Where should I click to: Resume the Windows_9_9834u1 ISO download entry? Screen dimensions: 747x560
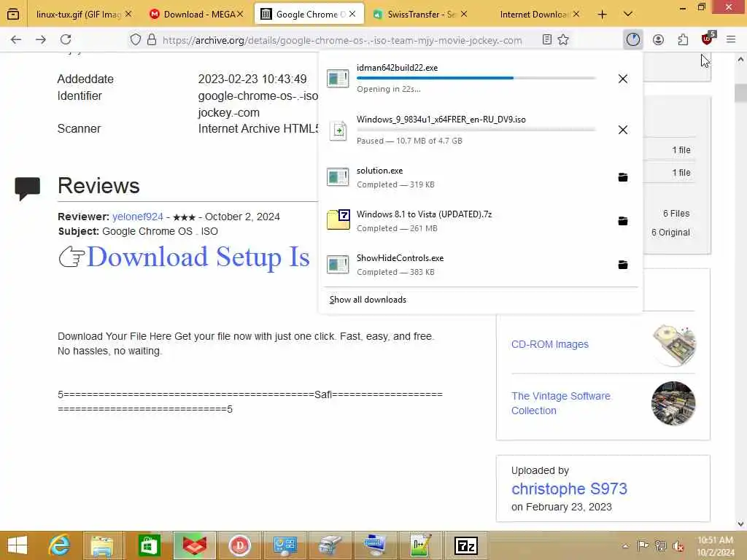pos(465,130)
